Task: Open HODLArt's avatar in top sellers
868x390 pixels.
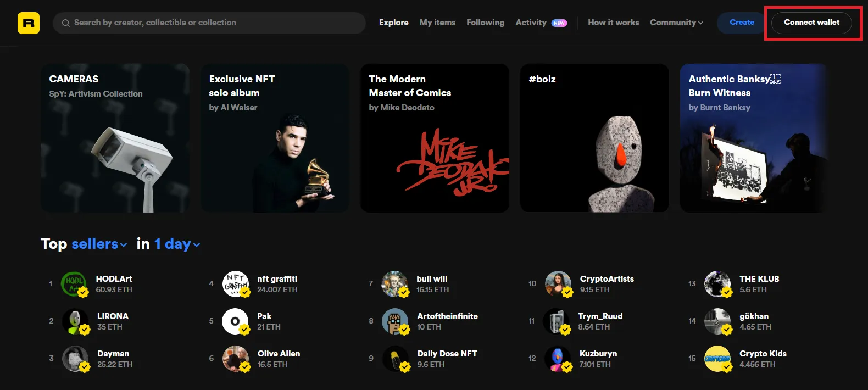Action: (x=74, y=284)
